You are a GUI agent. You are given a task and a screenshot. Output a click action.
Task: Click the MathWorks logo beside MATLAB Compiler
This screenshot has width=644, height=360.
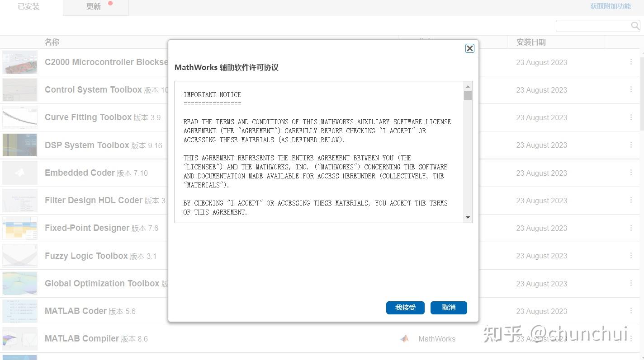(404, 339)
